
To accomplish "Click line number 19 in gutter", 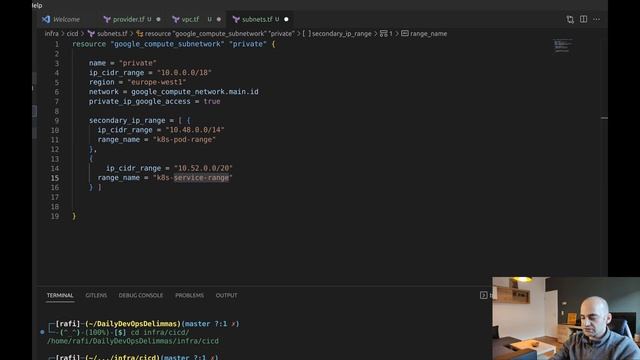I will tap(55, 216).
